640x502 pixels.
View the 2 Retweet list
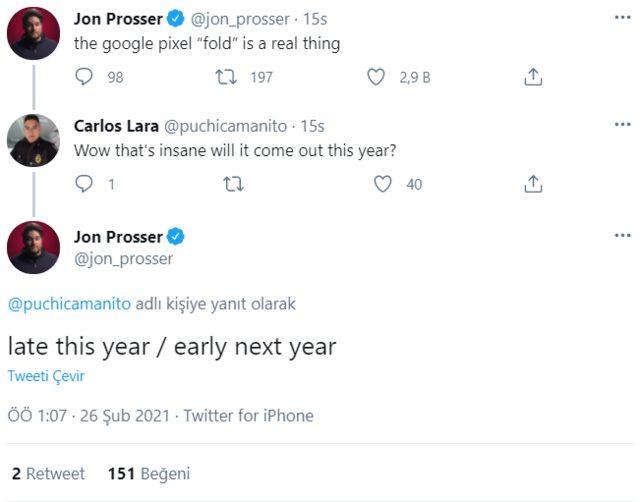48,473
